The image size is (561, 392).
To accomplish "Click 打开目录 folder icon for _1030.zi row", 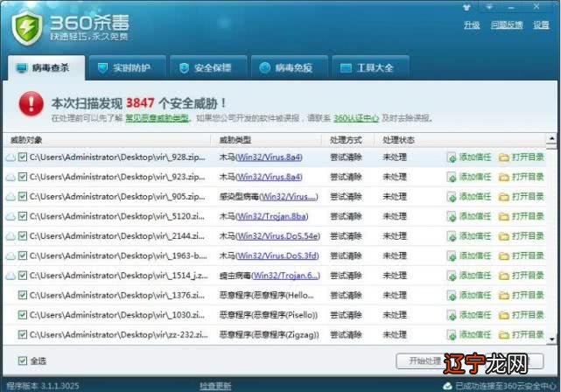I will click(x=504, y=315).
